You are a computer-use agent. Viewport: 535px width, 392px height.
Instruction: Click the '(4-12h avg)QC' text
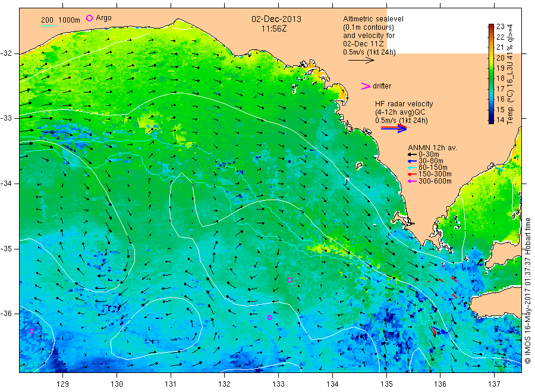(x=400, y=112)
